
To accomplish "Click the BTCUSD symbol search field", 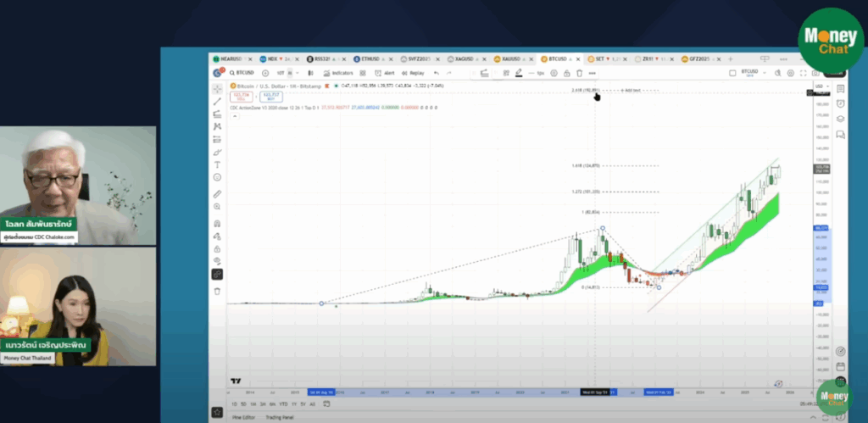I will [246, 73].
